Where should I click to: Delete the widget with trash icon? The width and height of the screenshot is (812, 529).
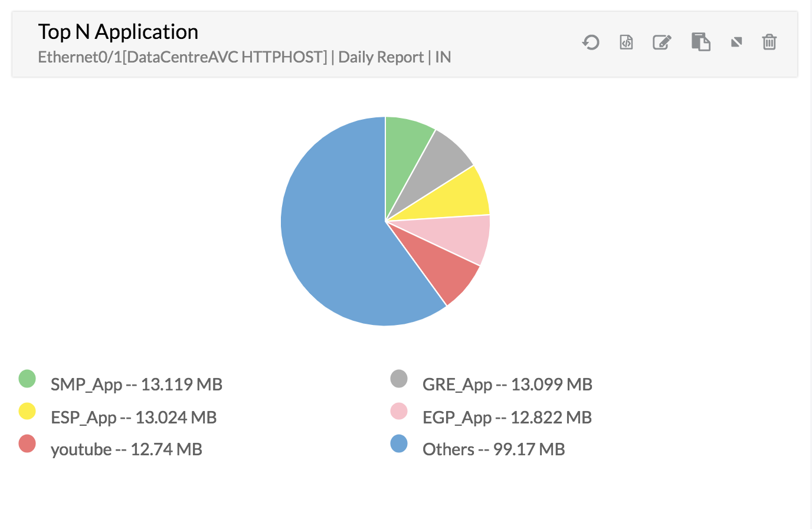coord(769,42)
